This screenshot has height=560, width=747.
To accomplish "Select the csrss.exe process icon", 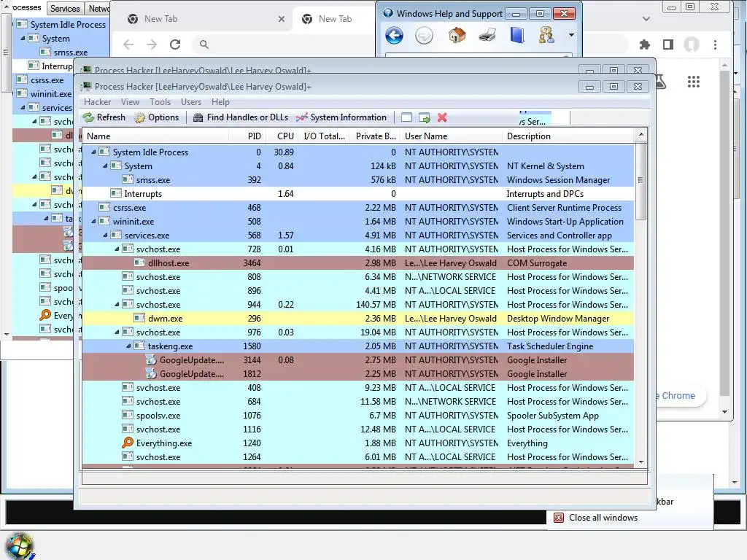I will click(x=104, y=207).
